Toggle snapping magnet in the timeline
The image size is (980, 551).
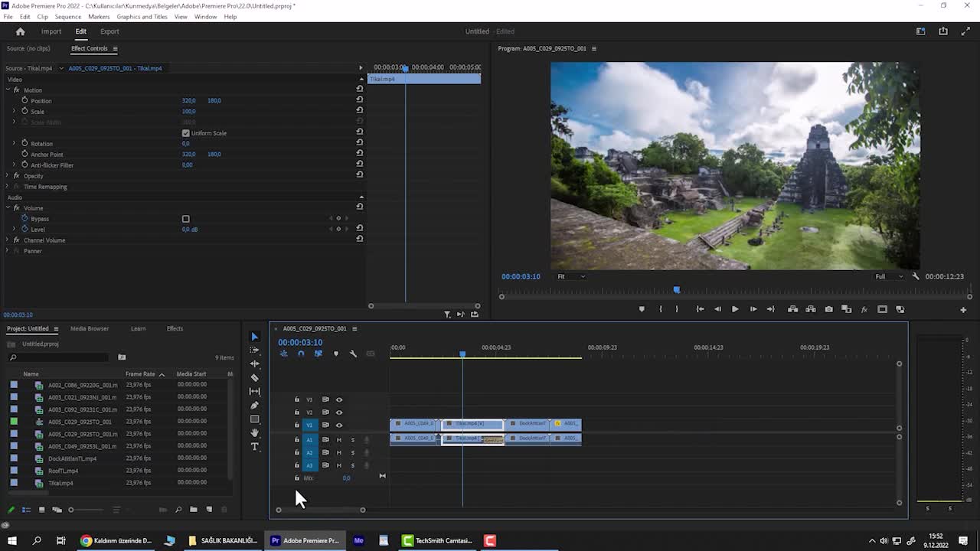pos(301,354)
